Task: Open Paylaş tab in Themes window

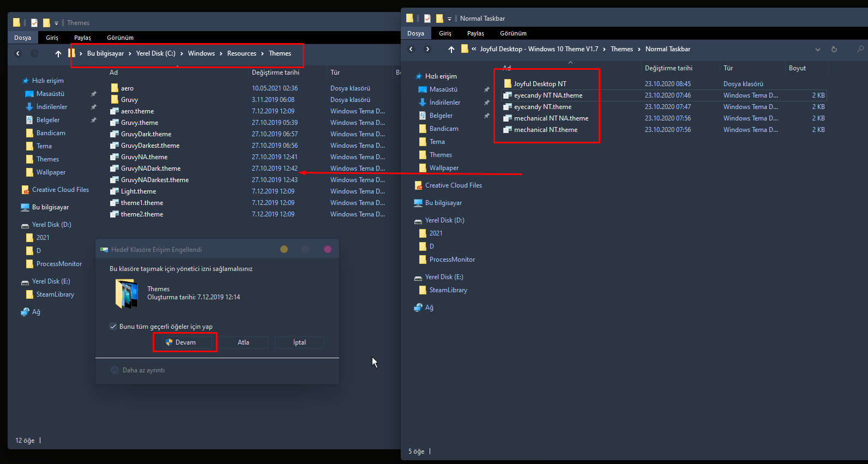Action: (x=82, y=38)
